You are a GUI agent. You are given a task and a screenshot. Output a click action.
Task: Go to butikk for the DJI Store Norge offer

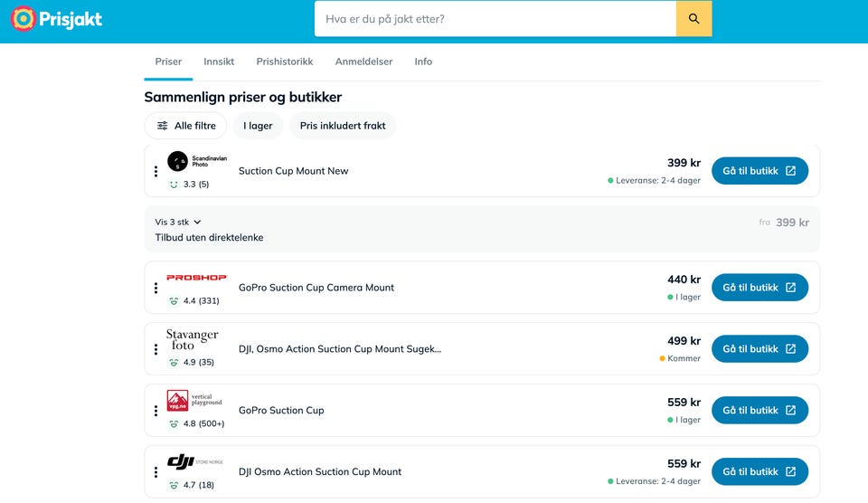point(759,472)
